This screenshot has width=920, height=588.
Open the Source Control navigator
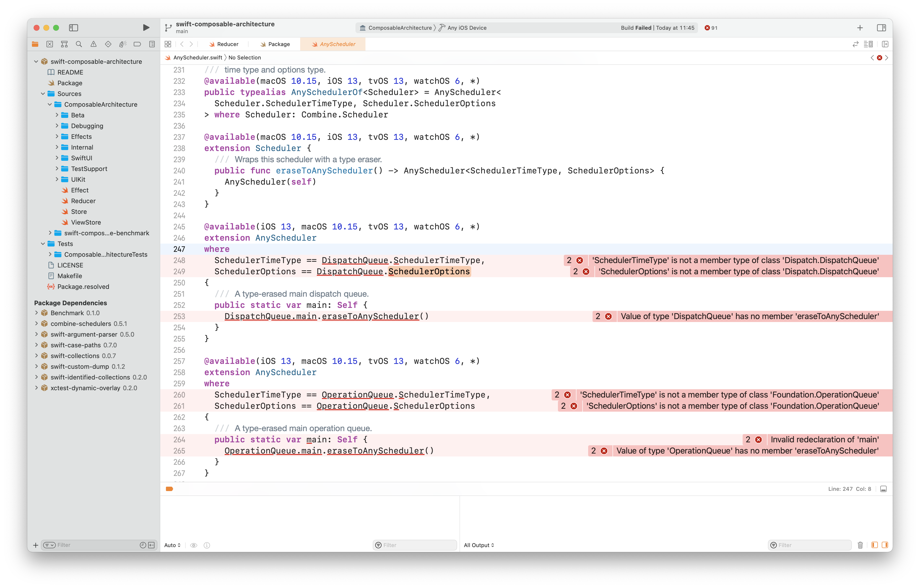(50, 44)
